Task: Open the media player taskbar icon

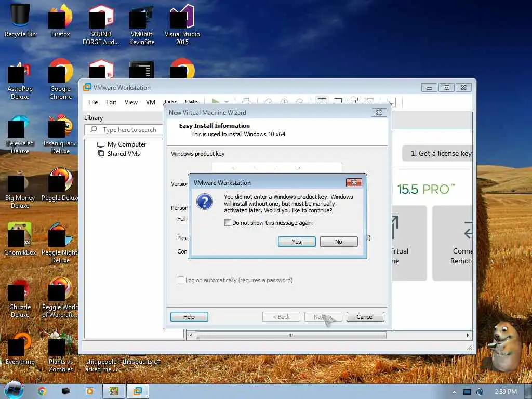Action: 90,391
